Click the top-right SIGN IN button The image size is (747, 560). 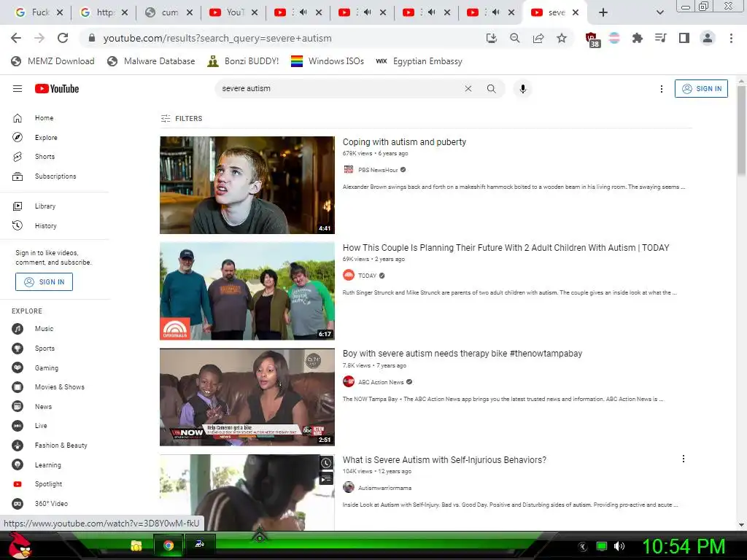click(701, 88)
